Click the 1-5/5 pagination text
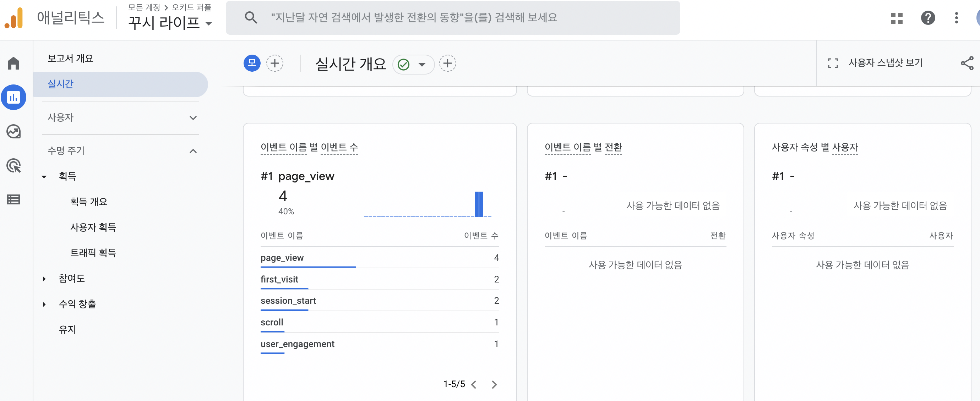This screenshot has width=980, height=401. click(454, 384)
